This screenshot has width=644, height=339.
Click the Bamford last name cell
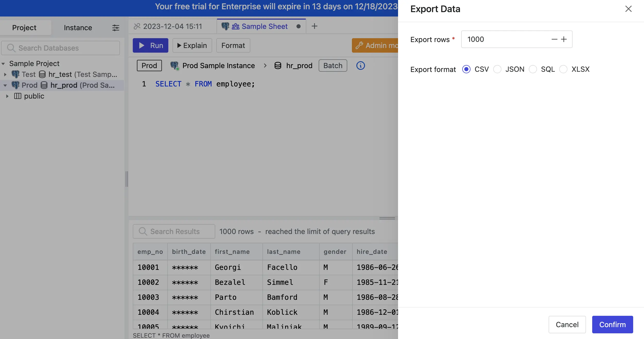tap(291, 297)
